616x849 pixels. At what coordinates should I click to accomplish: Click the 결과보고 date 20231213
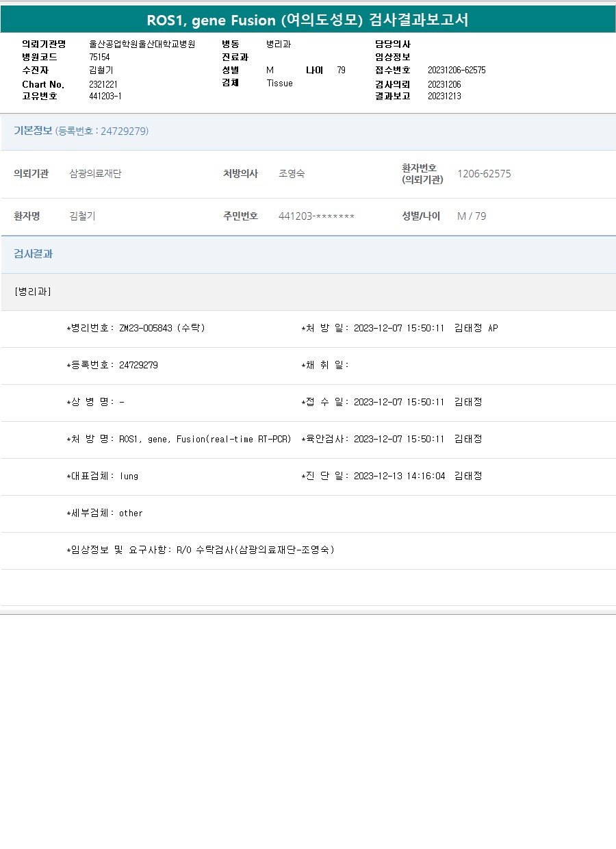pos(444,96)
